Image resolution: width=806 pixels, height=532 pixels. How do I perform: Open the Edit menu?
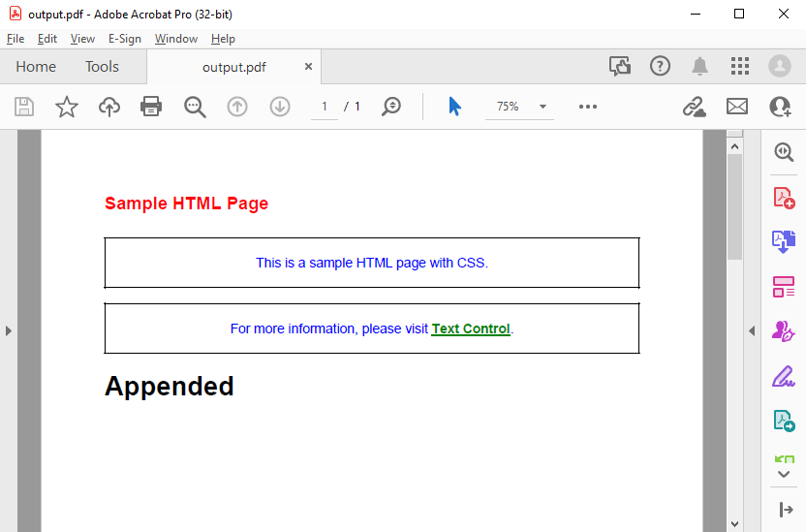tap(47, 39)
